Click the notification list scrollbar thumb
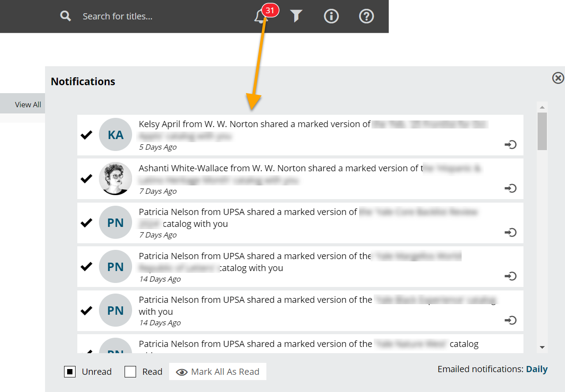 [542, 131]
